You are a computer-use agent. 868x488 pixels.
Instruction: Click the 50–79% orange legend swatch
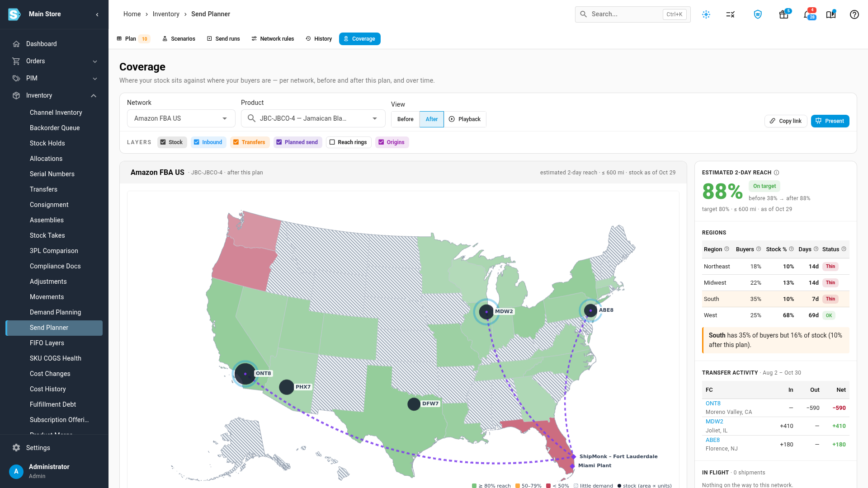coord(517,486)
